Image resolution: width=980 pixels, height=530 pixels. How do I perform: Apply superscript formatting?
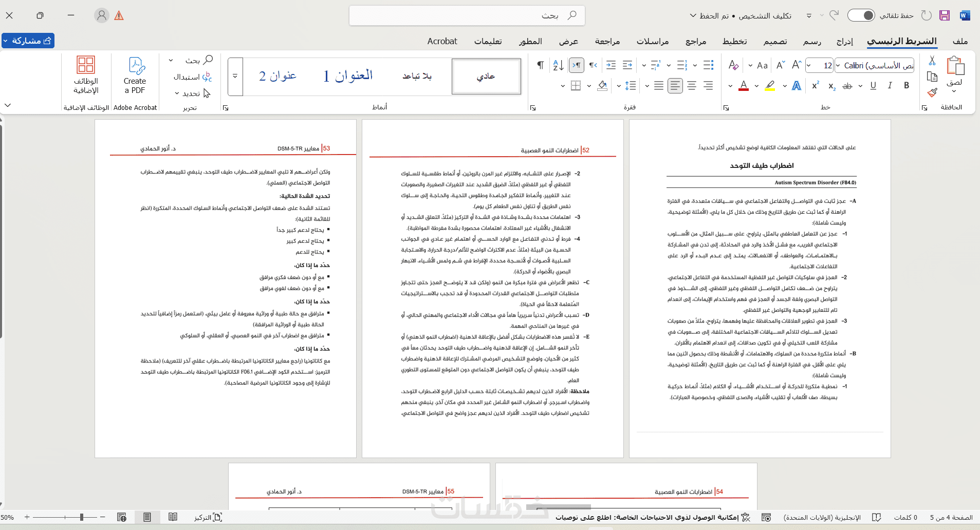[815, 86]
